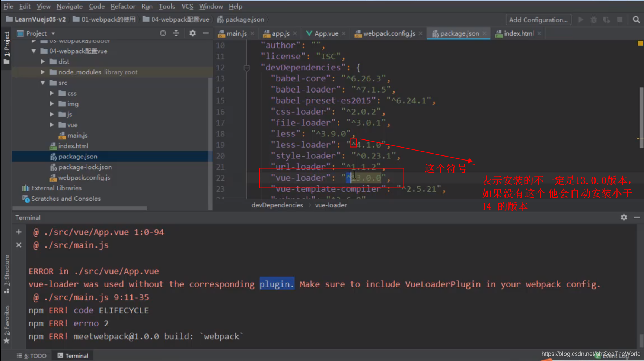Click the locate target icon in Project panel
This screenshot has height=361, width=644.
pyautogui.click(x=163, y=33)
